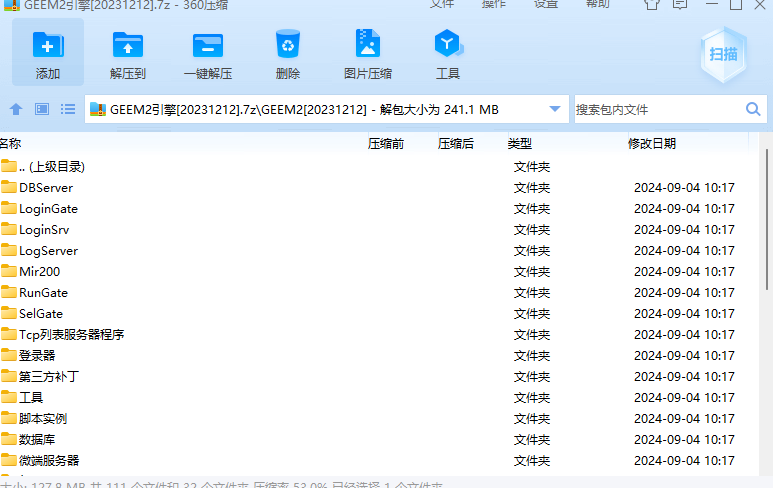This screenshot has height=488, width=773.
Task: Select the LogServer folder
Action: (380, 250)
